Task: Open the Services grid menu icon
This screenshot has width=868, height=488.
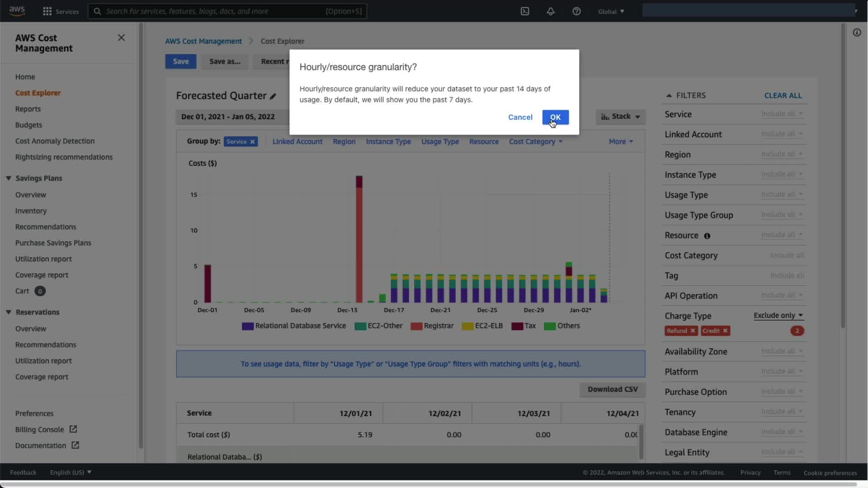Action: [47, 11]
